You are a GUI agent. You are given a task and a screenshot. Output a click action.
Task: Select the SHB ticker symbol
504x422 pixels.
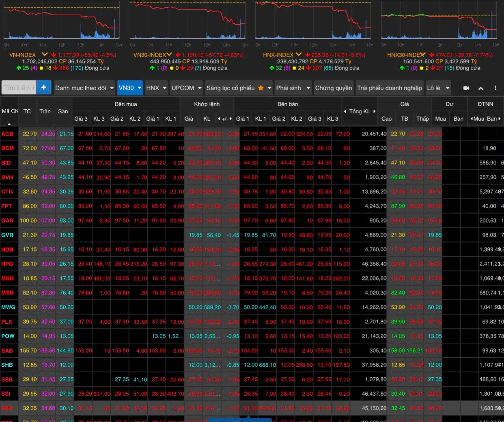tap(7, 365)
